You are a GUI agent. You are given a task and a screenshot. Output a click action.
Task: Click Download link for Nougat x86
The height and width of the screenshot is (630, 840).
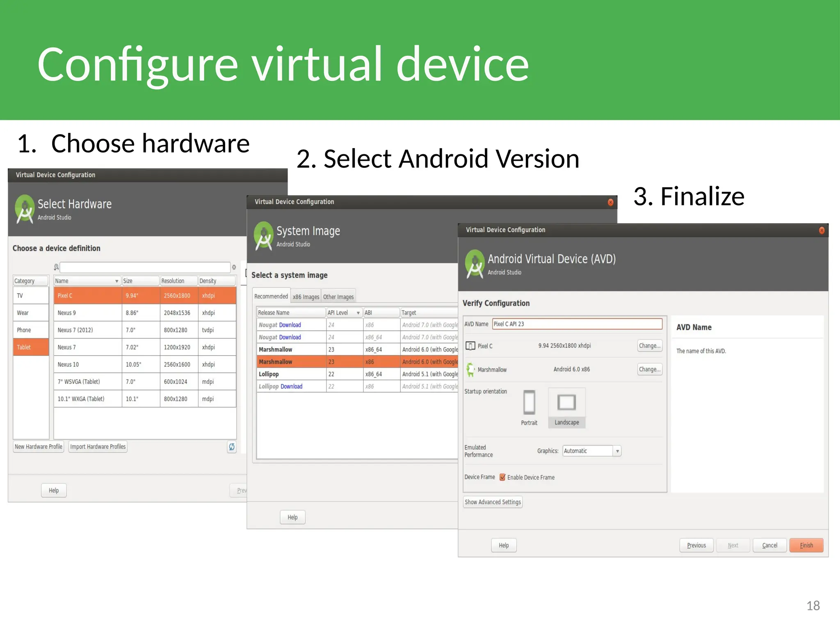point(290,325)
